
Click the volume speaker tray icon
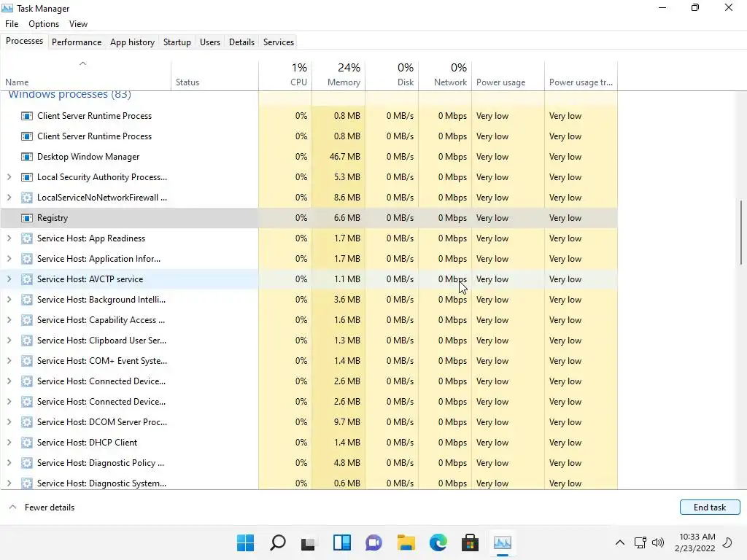[x=658, y=542]
